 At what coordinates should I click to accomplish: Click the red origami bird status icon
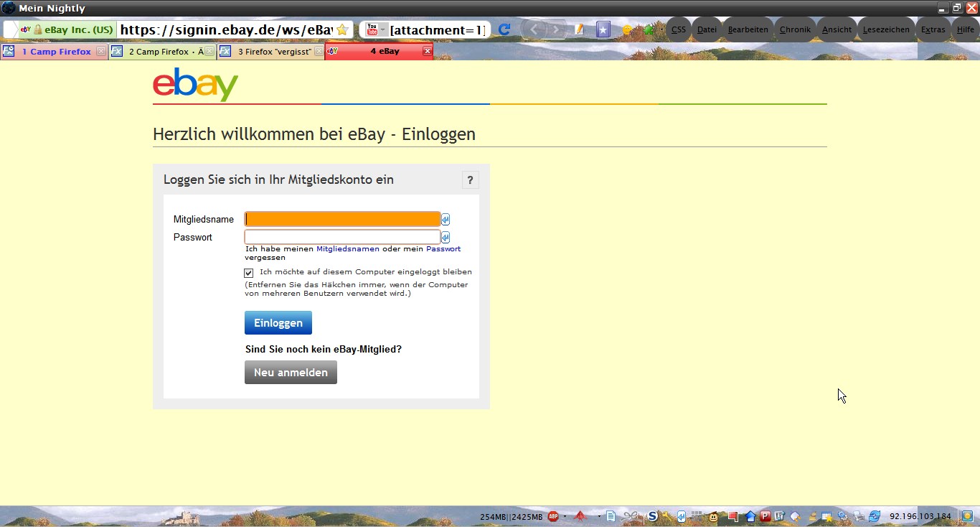click(581, 516)
